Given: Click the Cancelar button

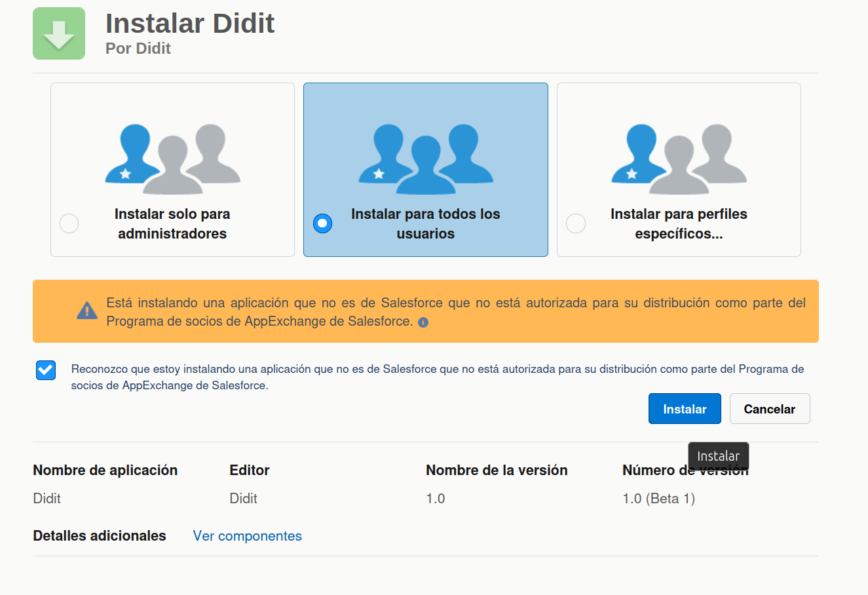Looking at the screenshot, I should coord(770,408).
